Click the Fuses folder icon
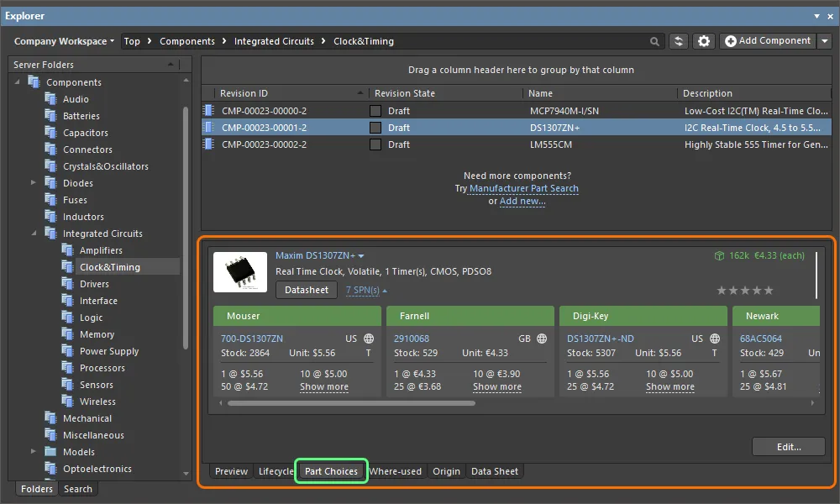Viewport: 840px width, 504px height. [x=50, y=200]
